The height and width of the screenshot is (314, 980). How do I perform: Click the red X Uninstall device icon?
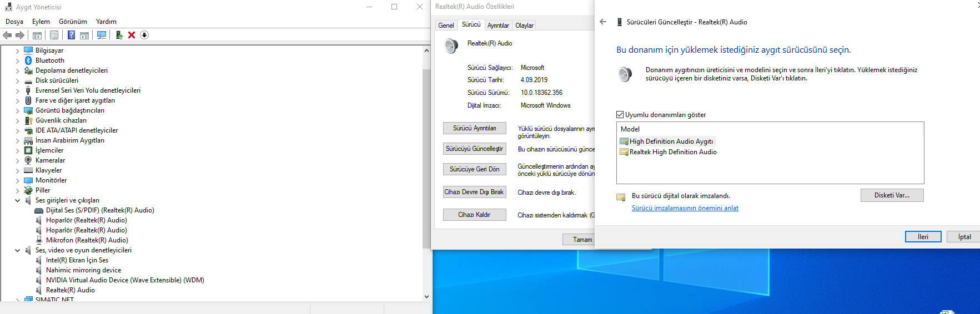(132, 35)
